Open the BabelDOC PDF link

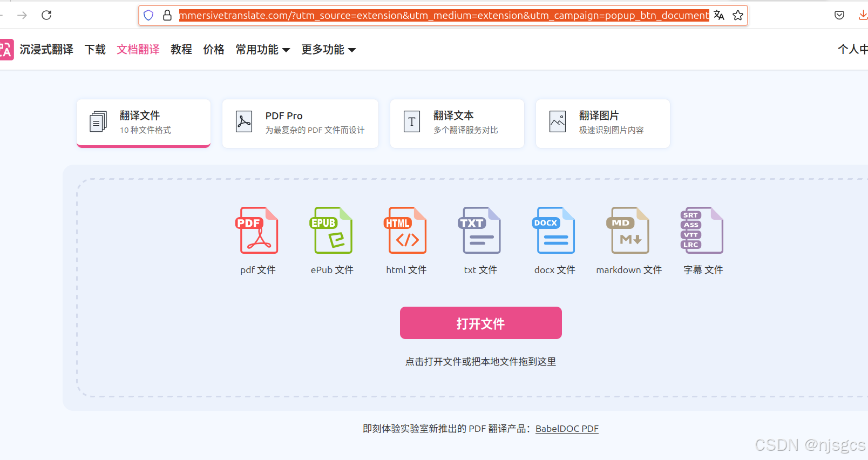click(567, 429)
